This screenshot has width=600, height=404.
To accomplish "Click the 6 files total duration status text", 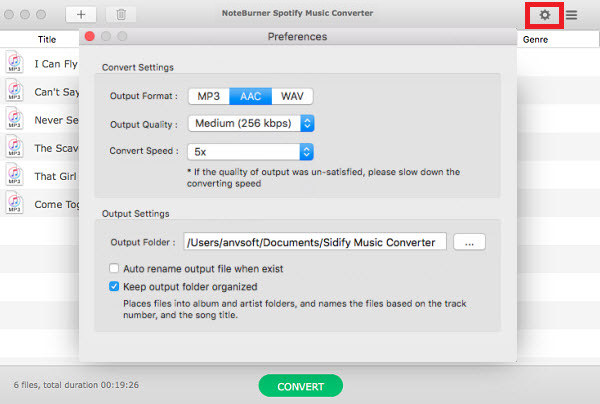I will (x=76, y=385).
